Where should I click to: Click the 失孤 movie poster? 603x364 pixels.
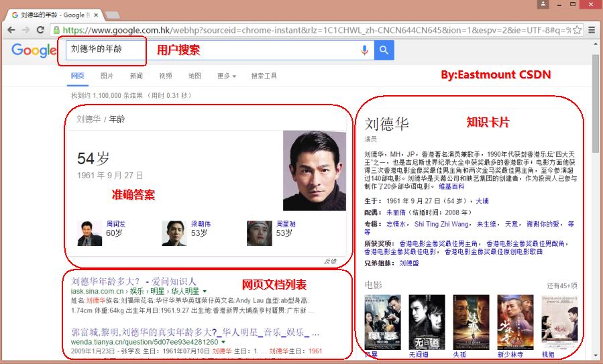(x=471, y=322)
